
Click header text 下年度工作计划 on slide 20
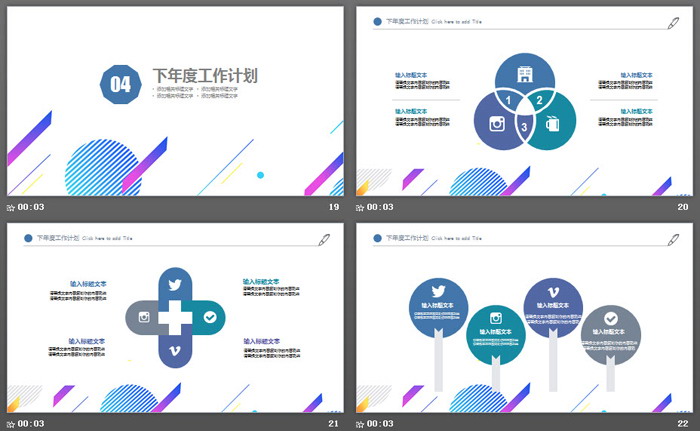pos(407,21)
